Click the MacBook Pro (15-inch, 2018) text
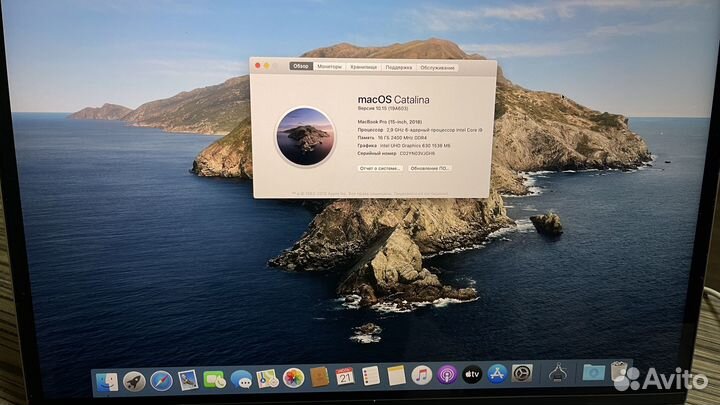Screen dimensions: 720x405 click(390, 122)
